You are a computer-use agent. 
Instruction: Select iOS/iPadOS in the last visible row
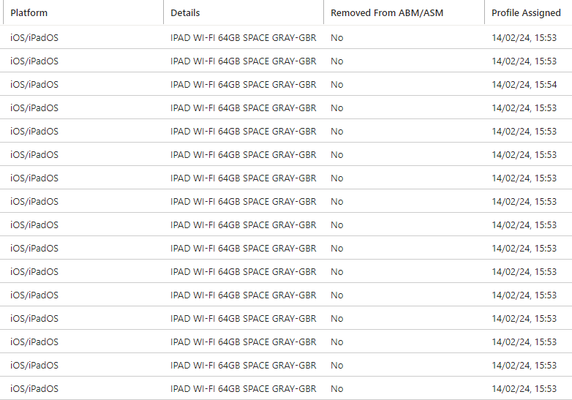pos(34,389)
